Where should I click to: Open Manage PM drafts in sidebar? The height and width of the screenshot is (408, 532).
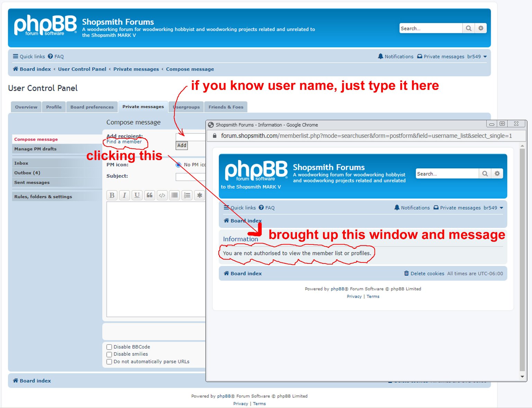tap(57, 149)
